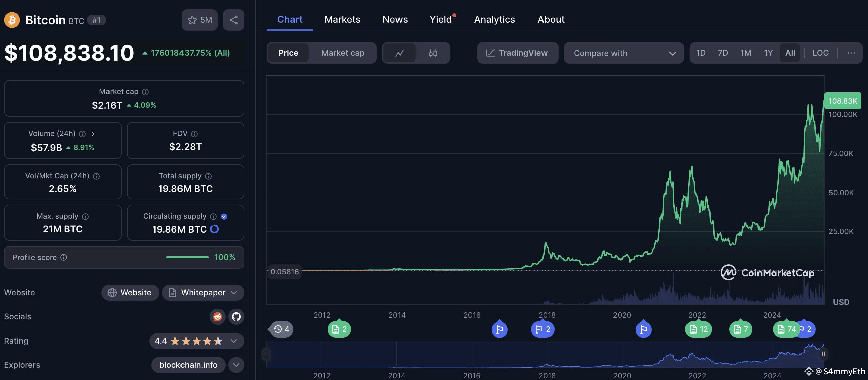Click the #1 rank badge

(x=96, y=20)
